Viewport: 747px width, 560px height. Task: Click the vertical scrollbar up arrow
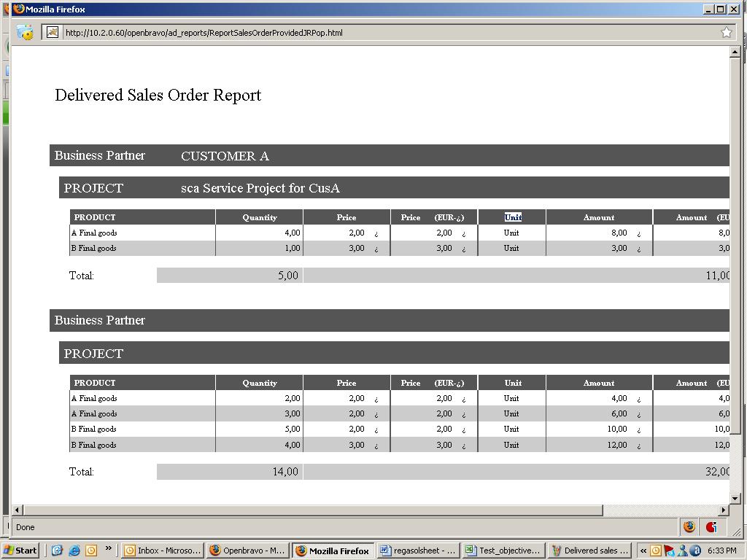[735, 52]
